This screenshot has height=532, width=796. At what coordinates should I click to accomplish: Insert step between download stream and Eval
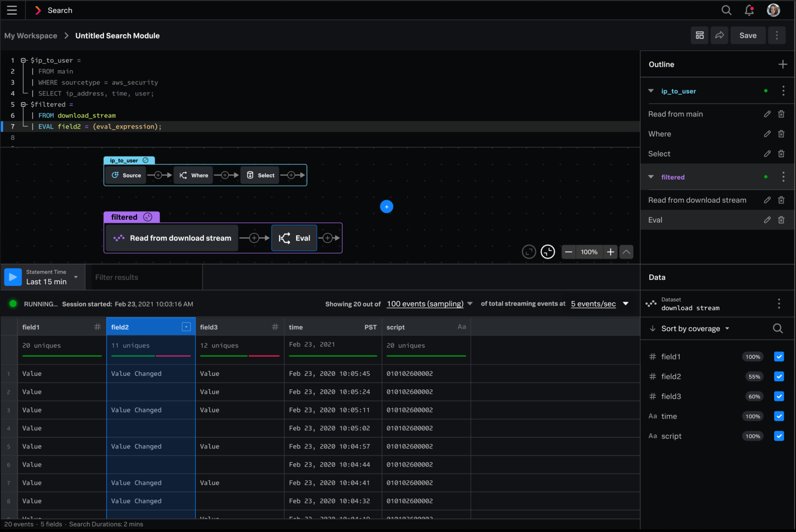(254, 238)
